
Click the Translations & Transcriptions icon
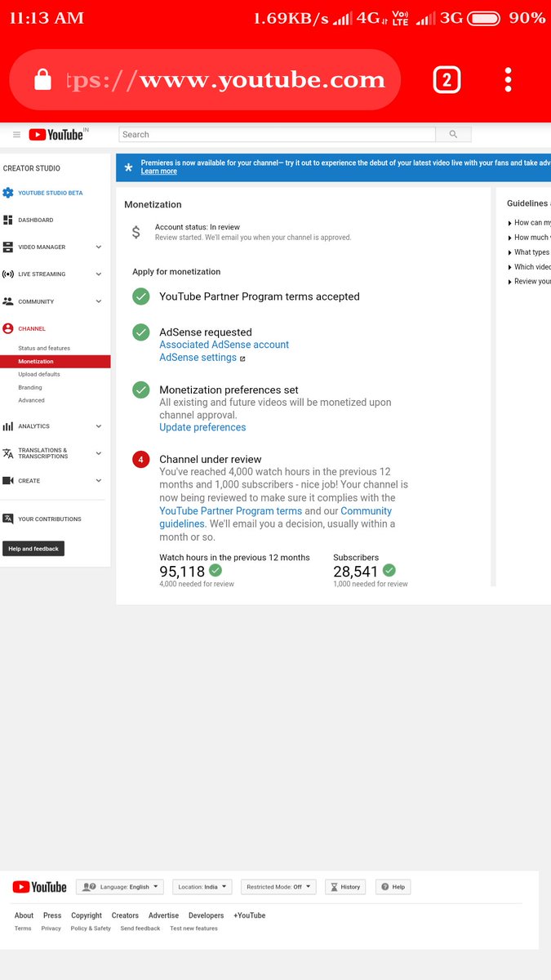(x=8, y=453)
